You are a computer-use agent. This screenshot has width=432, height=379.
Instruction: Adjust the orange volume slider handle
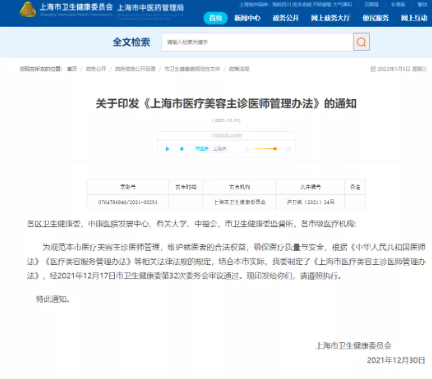pyautogui.click(x=275, y=149)
